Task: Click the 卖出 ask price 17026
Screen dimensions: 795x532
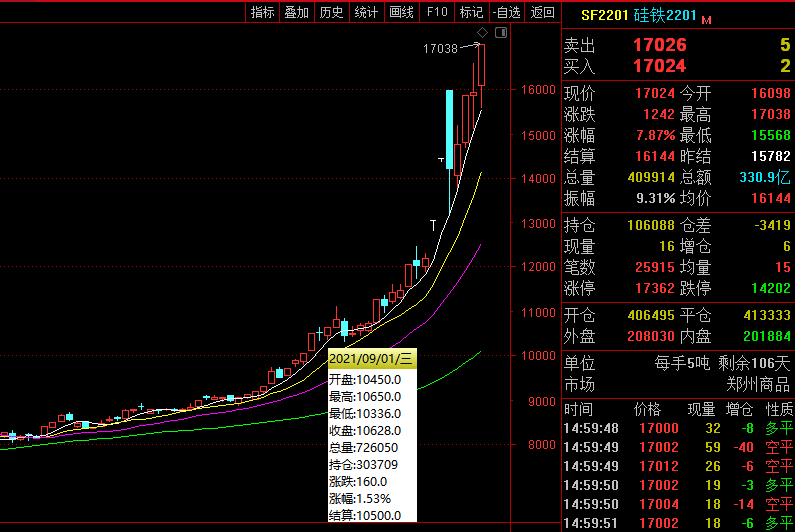Action: pos(658,45)
